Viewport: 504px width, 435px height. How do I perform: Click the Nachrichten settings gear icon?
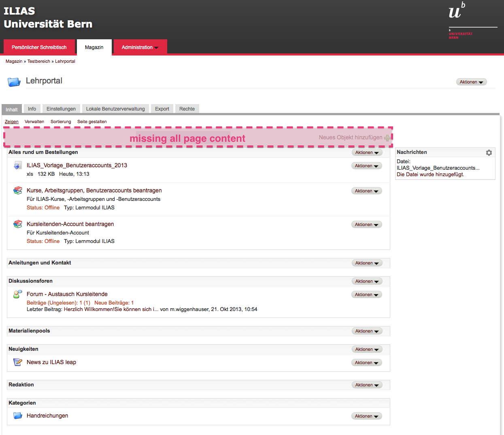[x=489, y=153]
